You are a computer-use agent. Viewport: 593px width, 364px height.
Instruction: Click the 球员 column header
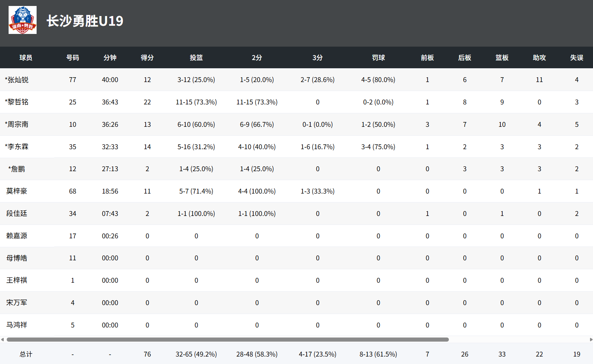26,57
